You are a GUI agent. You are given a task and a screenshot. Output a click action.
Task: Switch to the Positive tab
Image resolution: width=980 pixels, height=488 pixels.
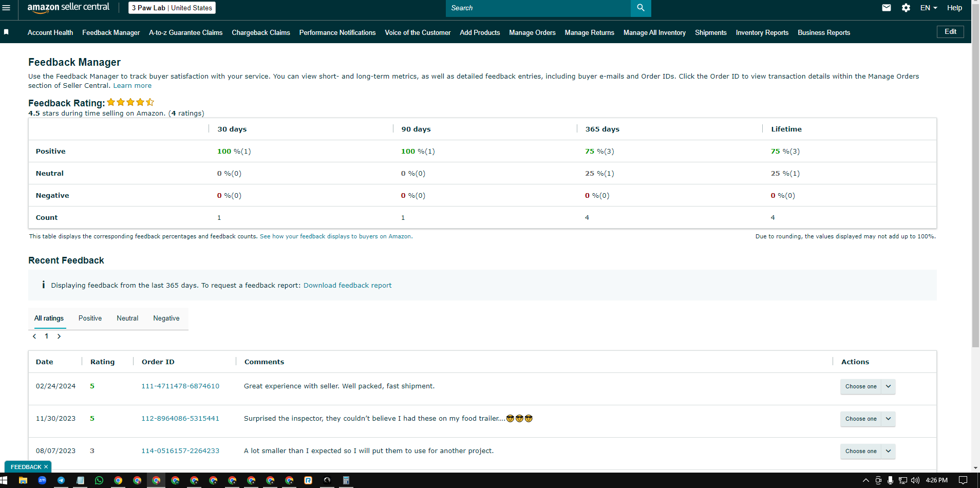pyautogui.click(x=90, y=318)
